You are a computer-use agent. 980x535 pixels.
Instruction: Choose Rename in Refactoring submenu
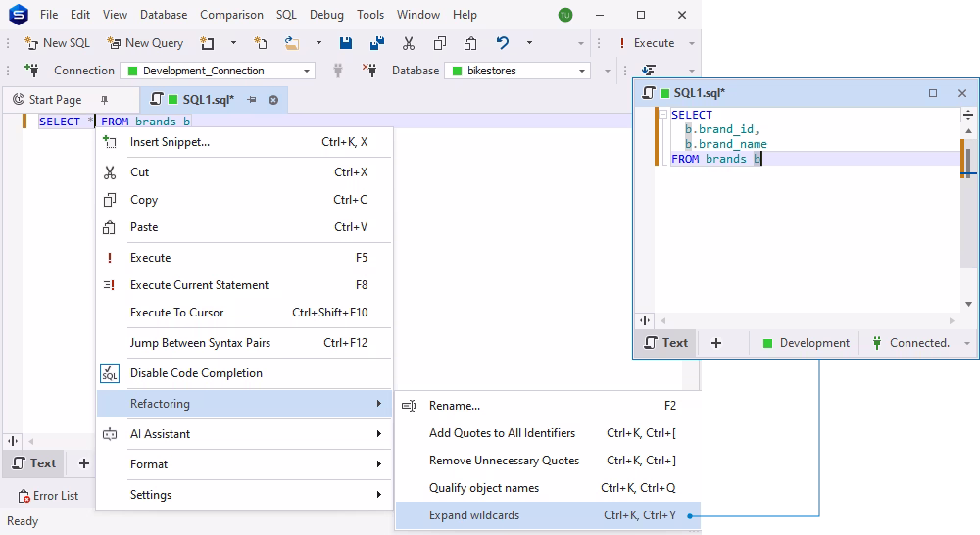tap(548, 406)
